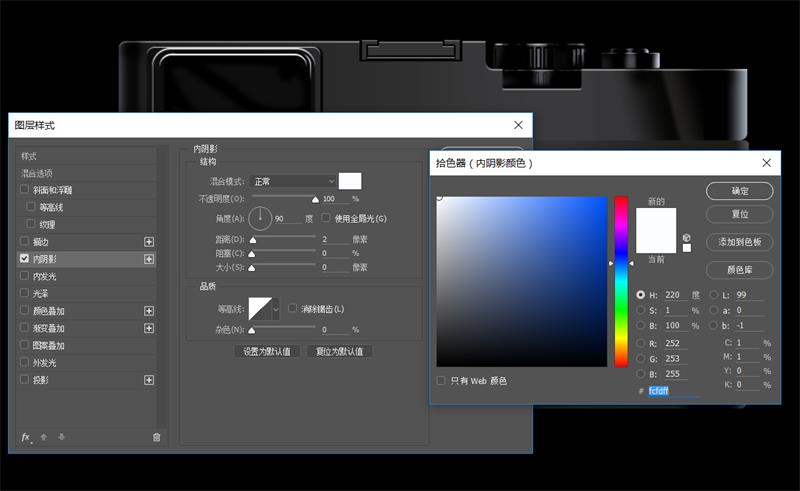The height and width of the screenshot is (491, 800).
Task: Click the plus icon beside 颜色叠加
Action: [x=149, y=311]
